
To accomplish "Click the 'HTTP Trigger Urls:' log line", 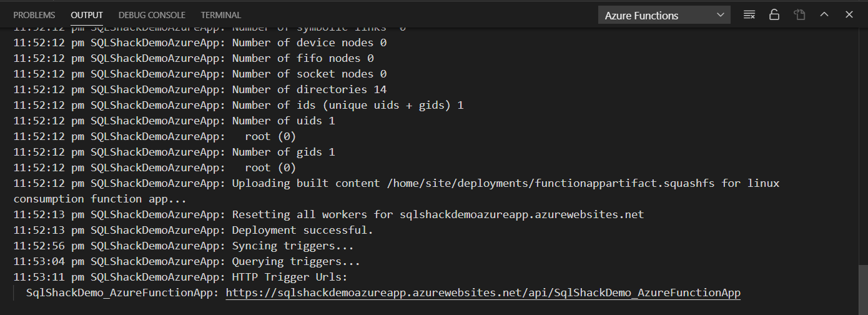I will tap(289, 277).
